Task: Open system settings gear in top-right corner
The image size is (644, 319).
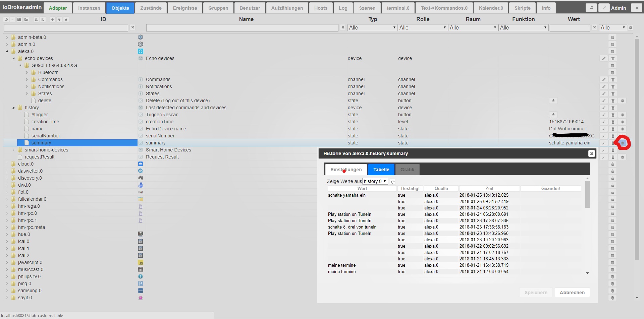Action: point(637,8)
